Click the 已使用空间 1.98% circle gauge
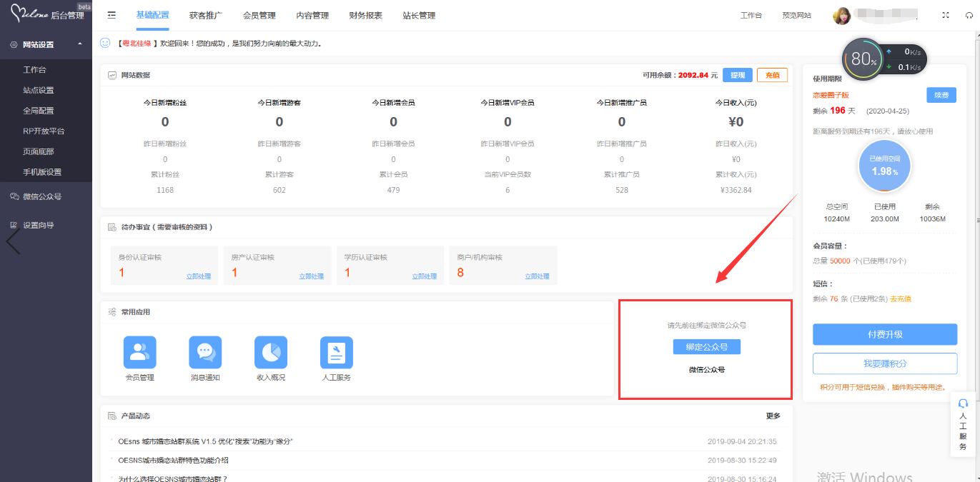 pos(885,166)
